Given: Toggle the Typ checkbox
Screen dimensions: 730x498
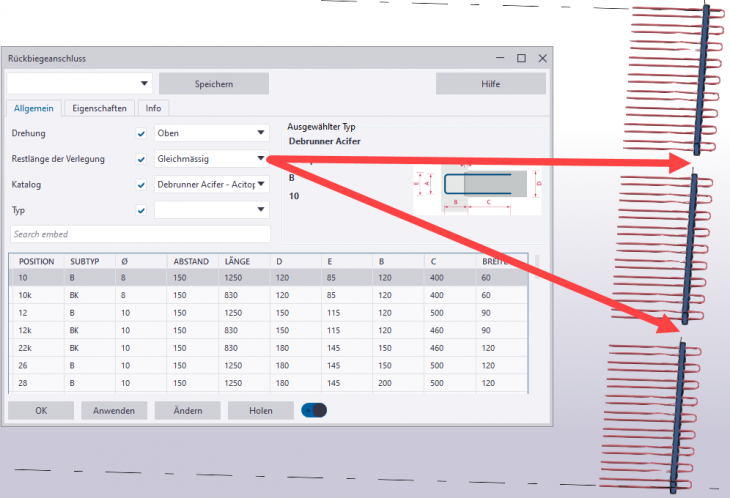Looking at the screenshot, I should coord(141,210).
